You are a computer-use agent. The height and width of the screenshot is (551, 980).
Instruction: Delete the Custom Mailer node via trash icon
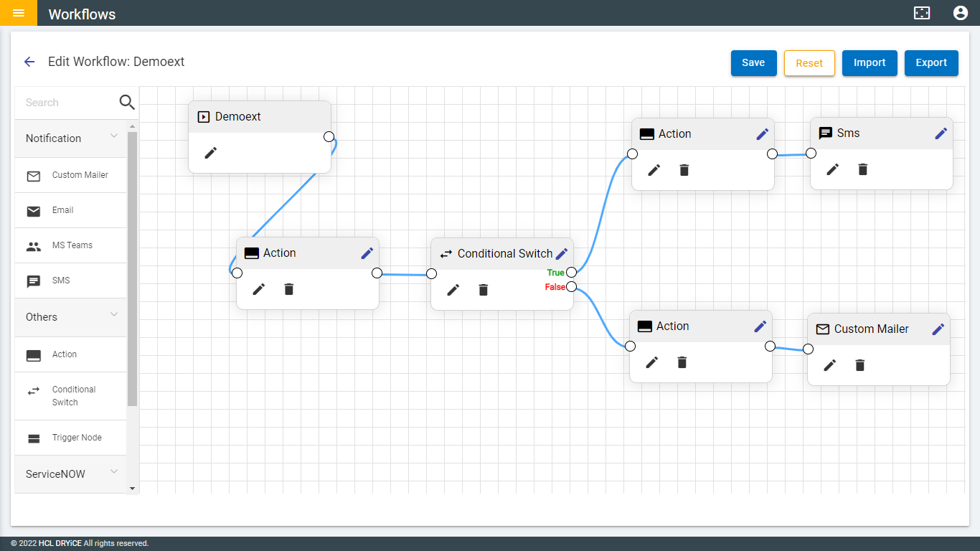click(860, 365)
